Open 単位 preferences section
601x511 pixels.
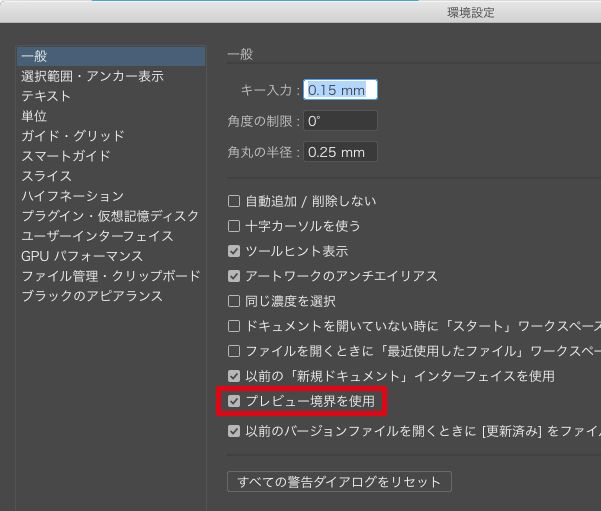[34, 116]
